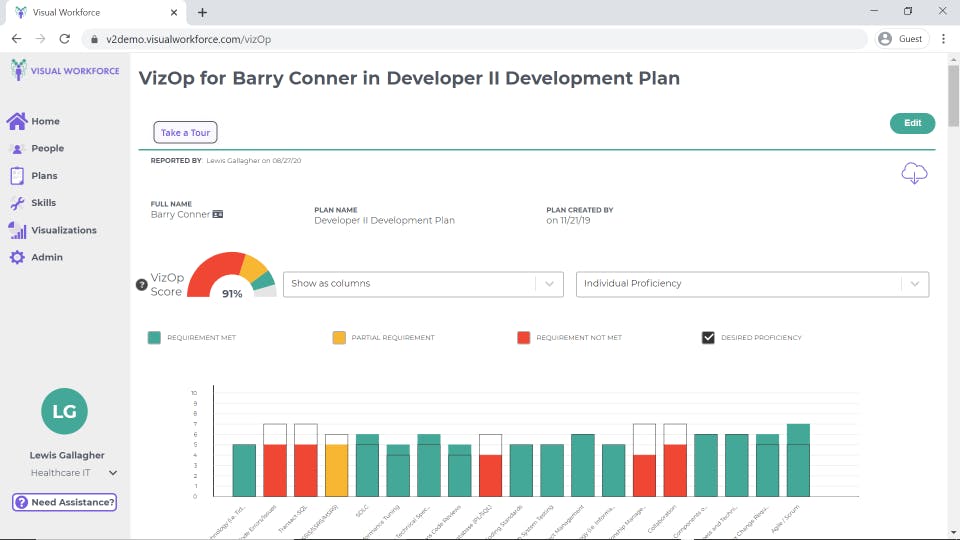
Task: Open Barry Conner's profile card icon
Action: pyautogui.click(x=218, y=214)
